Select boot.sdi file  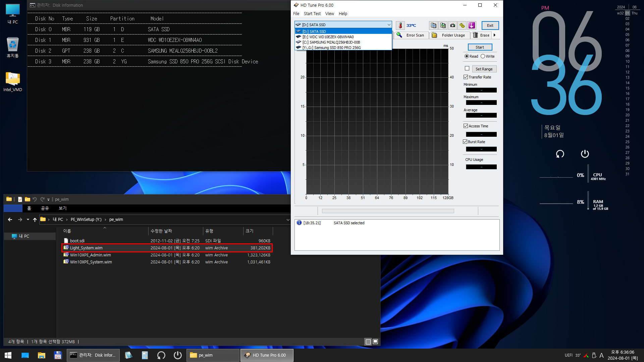coord(167,241)
